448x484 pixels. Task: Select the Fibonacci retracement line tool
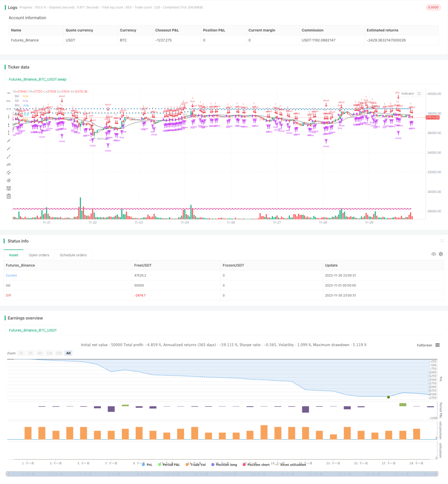[x=9, y=188]
